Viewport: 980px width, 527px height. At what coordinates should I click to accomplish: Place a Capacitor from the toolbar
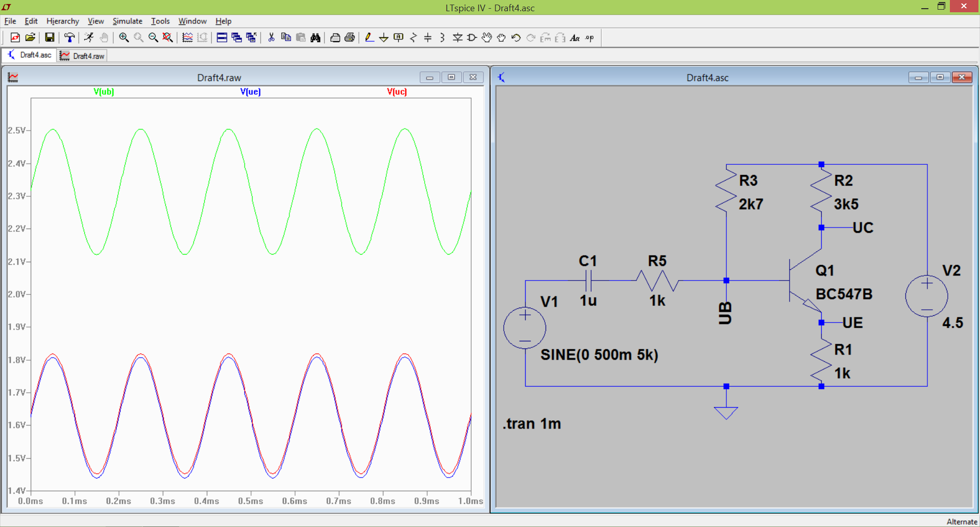[x=428, y=37]
